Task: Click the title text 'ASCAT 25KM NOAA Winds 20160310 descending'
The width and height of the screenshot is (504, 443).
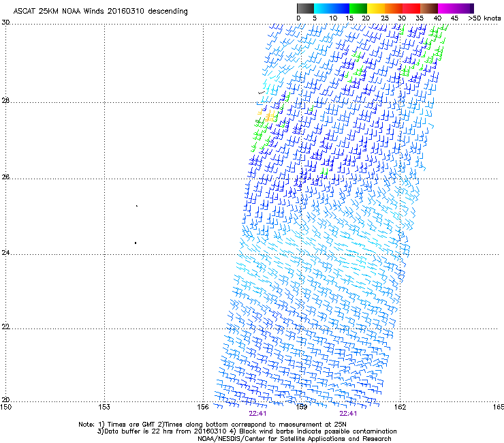Action: click(100, 11)
